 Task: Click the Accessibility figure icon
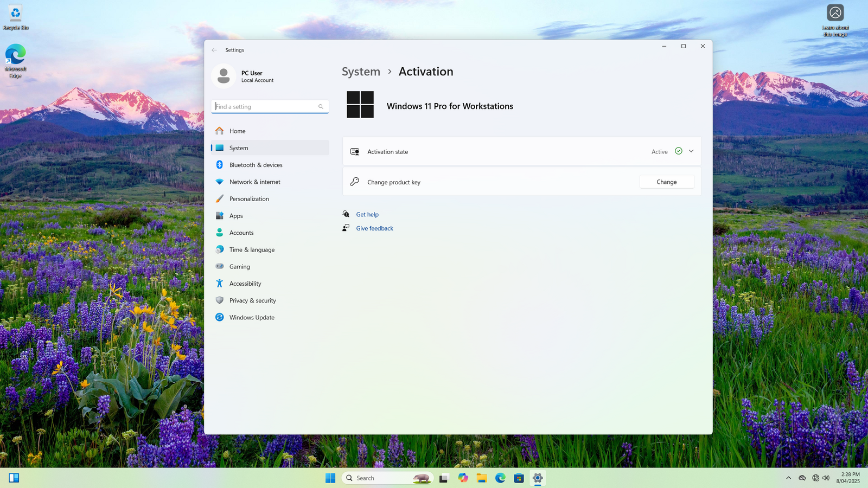220,283
